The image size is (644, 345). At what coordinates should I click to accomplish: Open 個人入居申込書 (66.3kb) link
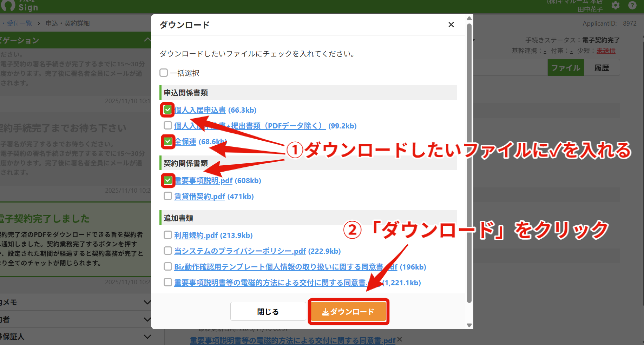coord(200,110)
